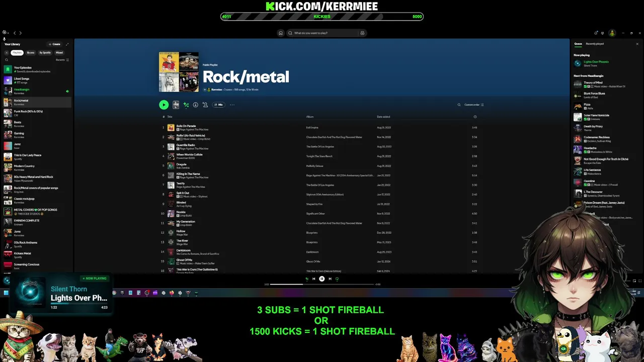Open the user profile avatar menu
The image size is (644, 362).
point(612,33)
